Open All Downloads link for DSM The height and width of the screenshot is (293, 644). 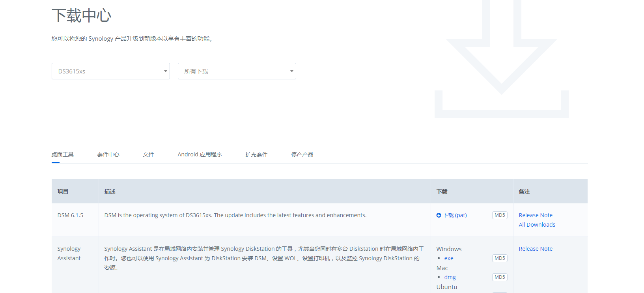pyautogui.click(x=537, y=225)
